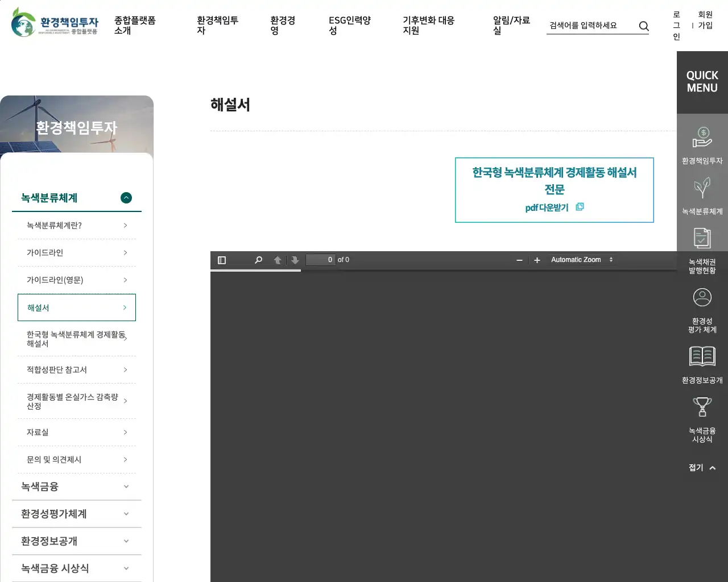Zoom in the PDF with plus icon

pyautogui.click(x=537, y=260)
